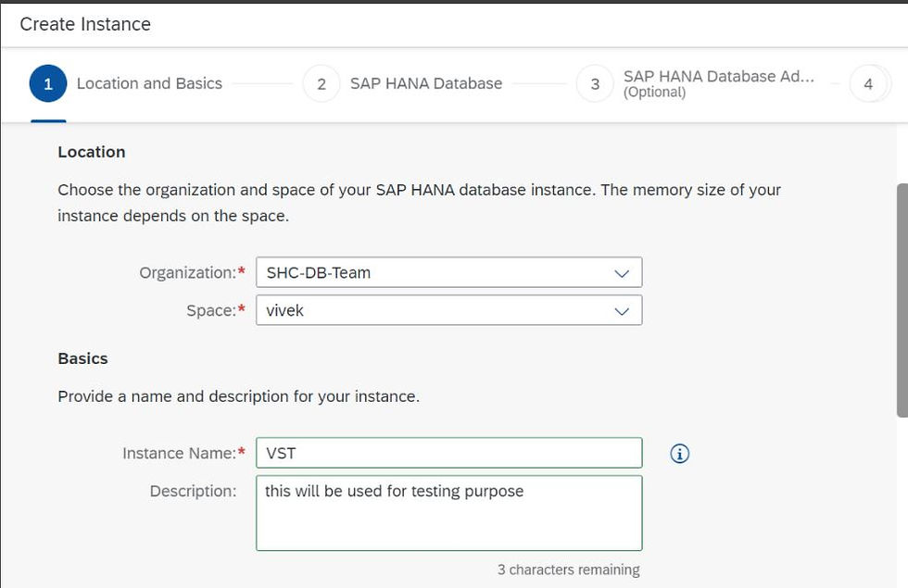The width and height of the screenshot is (908, 588).
Task: Focus the Instance Name field containing VST
Action: pos(448,453)
